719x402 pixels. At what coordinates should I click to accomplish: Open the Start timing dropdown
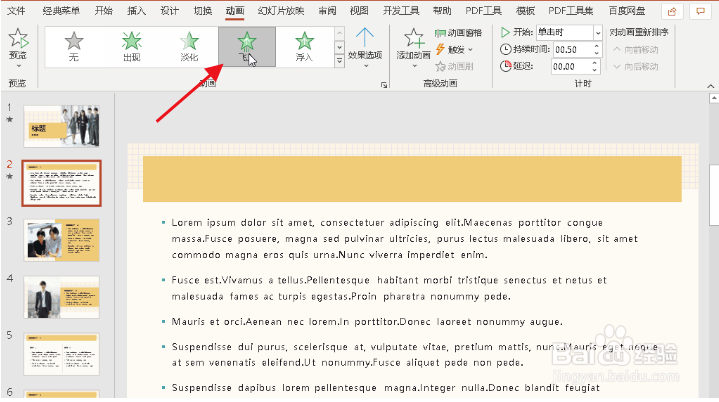coord(597,33)
